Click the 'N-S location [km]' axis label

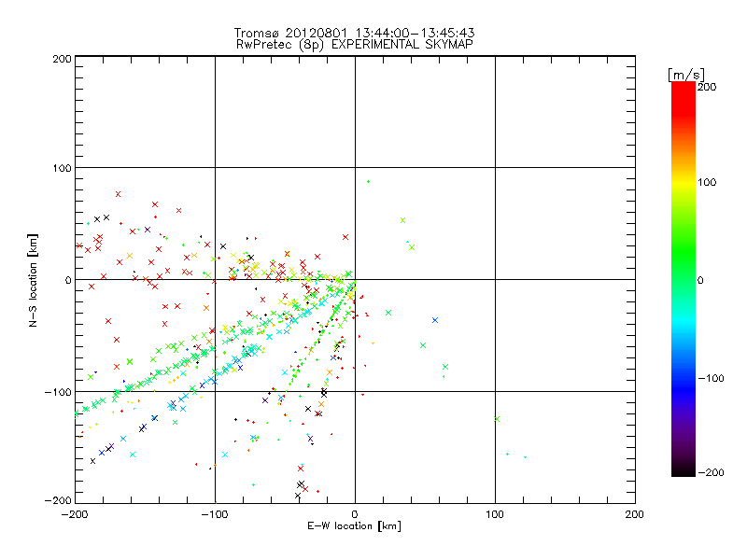(x=33, y=280)
